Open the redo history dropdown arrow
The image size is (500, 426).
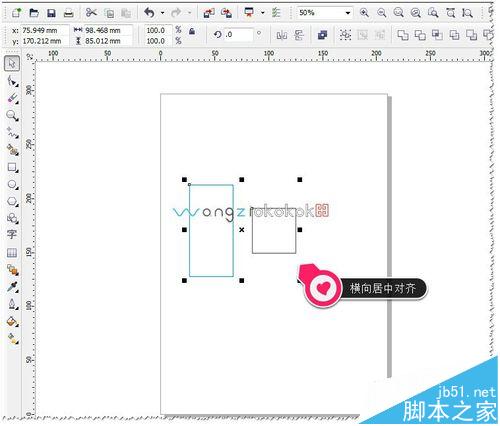pos(189,13)
